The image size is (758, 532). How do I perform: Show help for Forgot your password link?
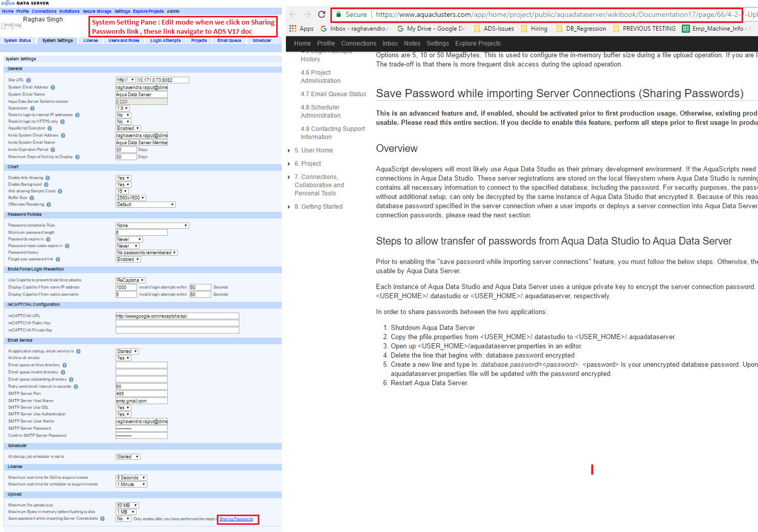58,259
